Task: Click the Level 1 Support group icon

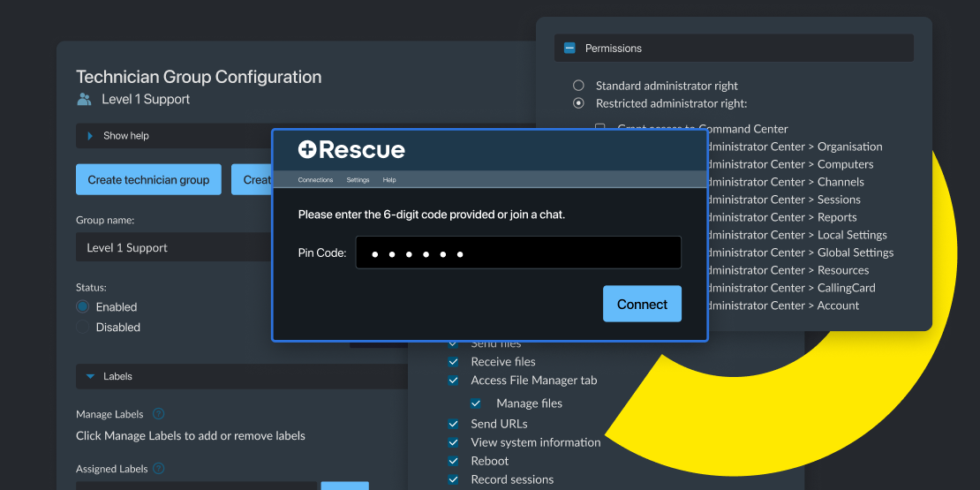Action: [x=84, y=100]
